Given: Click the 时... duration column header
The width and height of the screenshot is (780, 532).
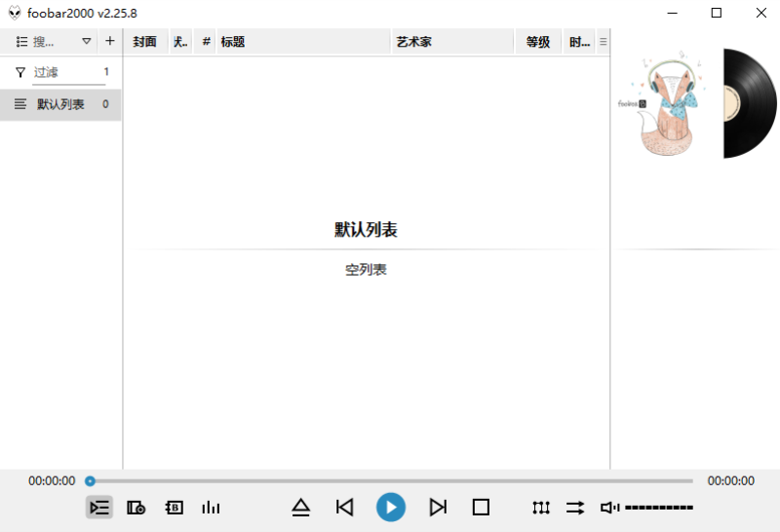Looking at the screenshot, I should (x=579, y=42).
